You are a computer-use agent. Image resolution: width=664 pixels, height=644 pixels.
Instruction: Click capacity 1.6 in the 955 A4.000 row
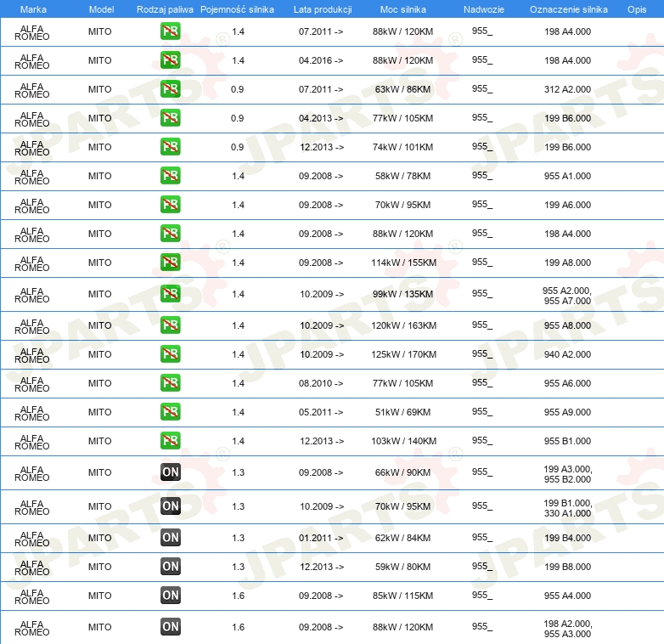click(238, 596)
